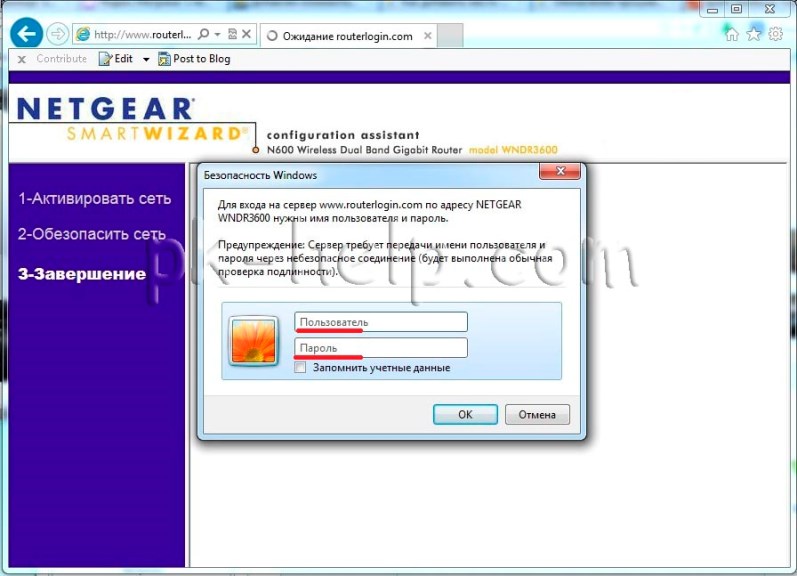Close the "Ожидание routerlogin.com" tab

428,36
